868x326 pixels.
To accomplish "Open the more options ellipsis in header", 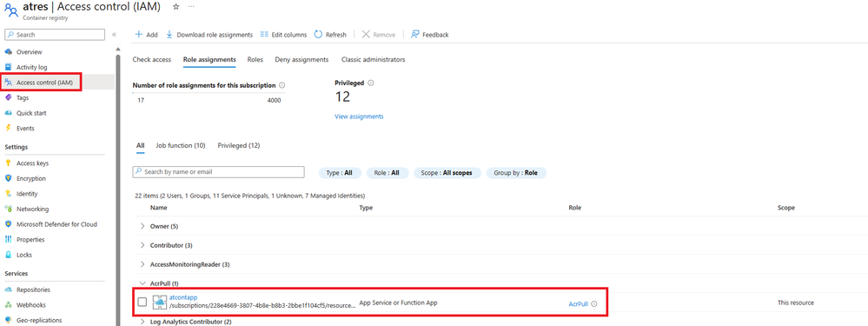I will click(191, 7).
